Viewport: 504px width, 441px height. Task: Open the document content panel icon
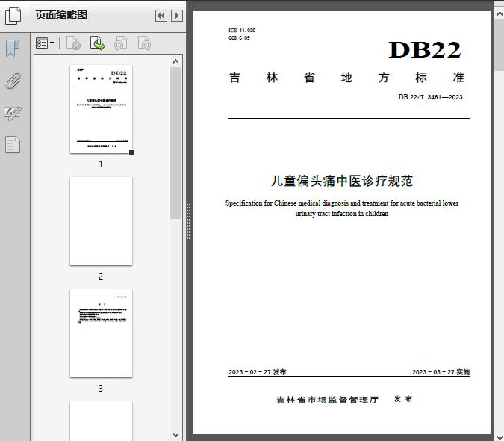coord(13,145)
